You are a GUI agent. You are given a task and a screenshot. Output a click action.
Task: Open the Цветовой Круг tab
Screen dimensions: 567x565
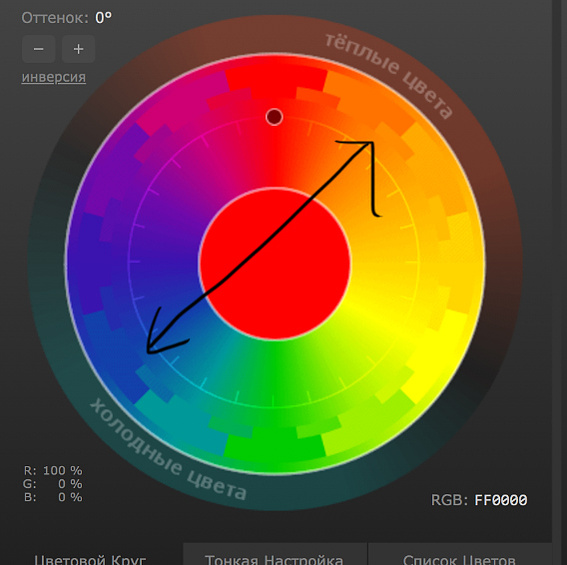pyautogui.click(x=90, y=559)
